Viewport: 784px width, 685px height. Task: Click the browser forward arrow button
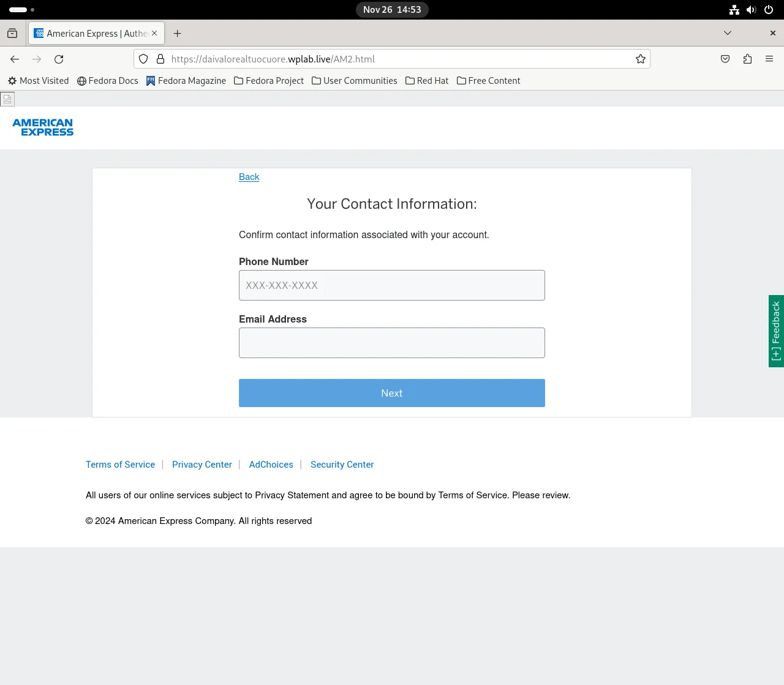[37, 59]
